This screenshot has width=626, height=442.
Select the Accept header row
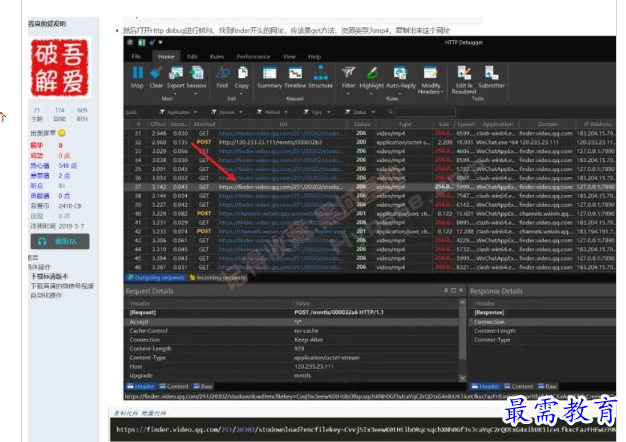pyautogui.click(x=292, y=322)
